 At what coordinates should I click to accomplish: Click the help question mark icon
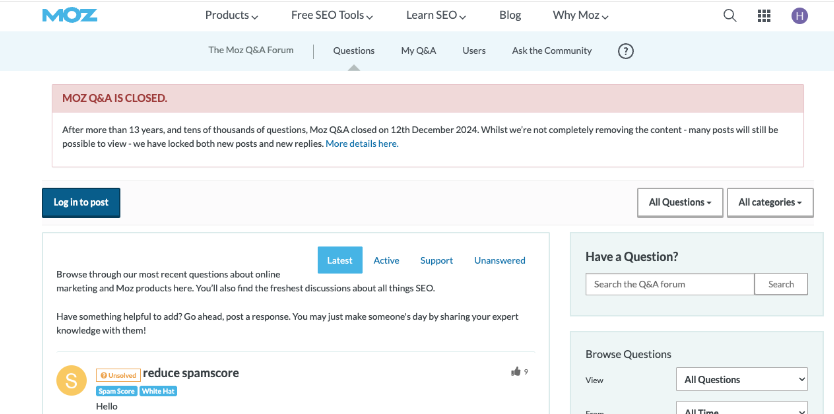click(x=626, y=51)
